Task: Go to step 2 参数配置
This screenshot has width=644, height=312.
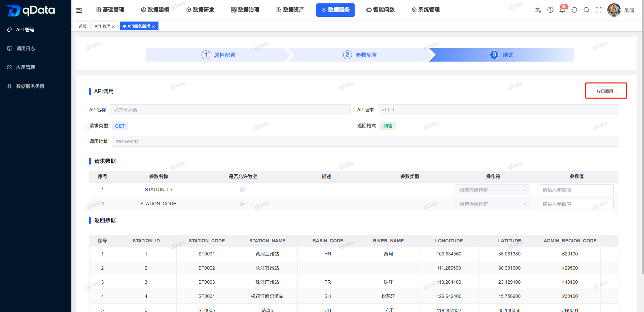Action: [x=360, y=55]
